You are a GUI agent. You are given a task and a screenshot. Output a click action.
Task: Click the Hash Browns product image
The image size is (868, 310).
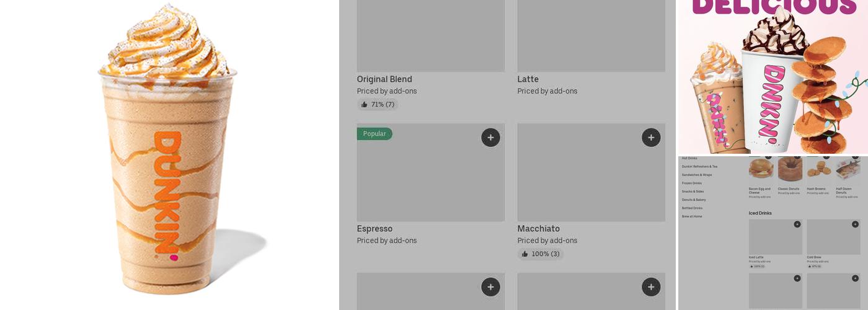point(818,170)
